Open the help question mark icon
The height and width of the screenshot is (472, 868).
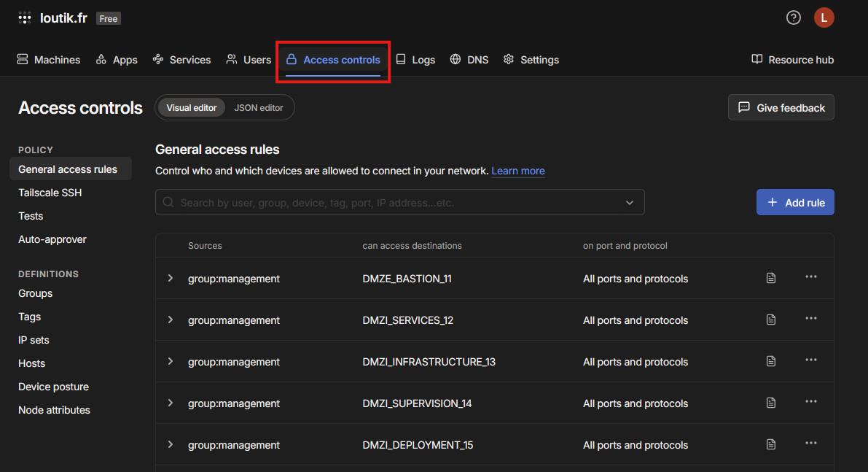point(793,18)
